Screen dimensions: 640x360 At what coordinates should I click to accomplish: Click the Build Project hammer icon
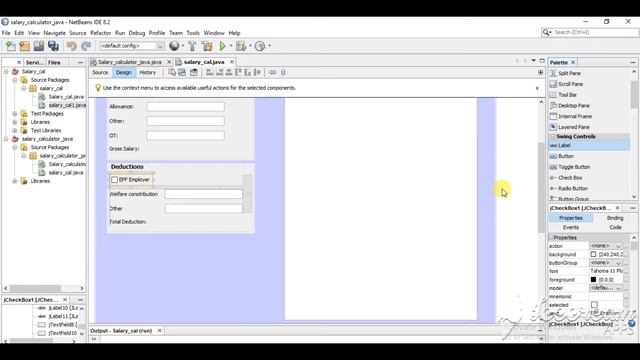click(192, 46)
